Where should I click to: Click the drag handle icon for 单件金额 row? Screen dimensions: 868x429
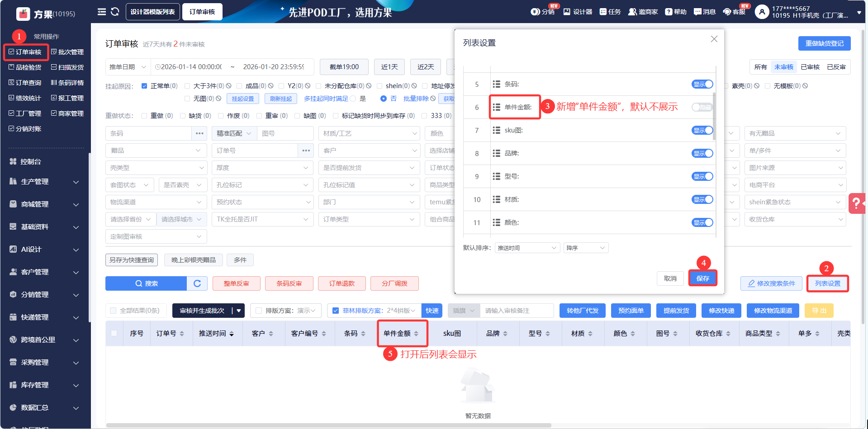point(496,107)
